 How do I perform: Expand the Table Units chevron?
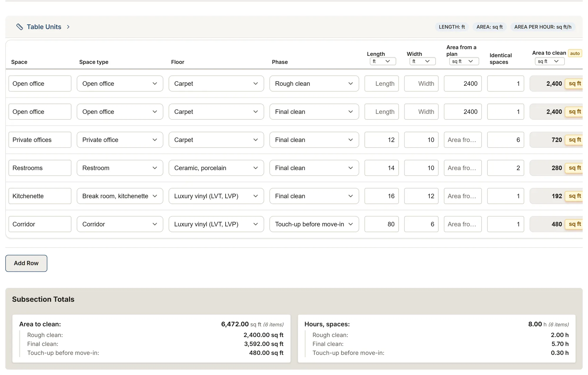point(68,27)
